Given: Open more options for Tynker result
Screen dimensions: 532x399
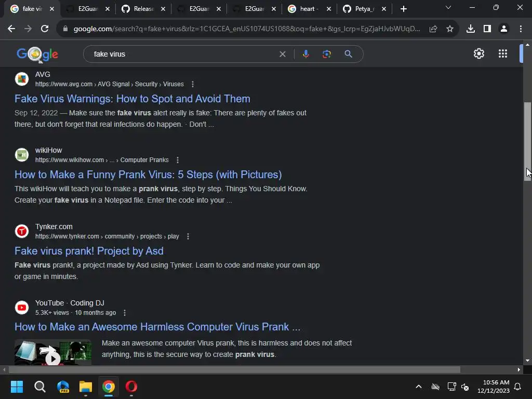Looking at the screenshot, I should [188, 236].
